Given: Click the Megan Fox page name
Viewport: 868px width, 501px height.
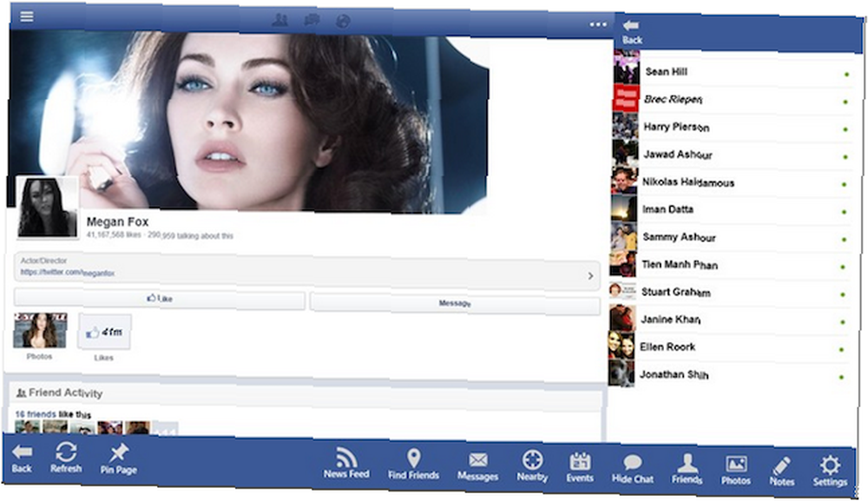Looking at the screenshot, I should coord(117,222).
